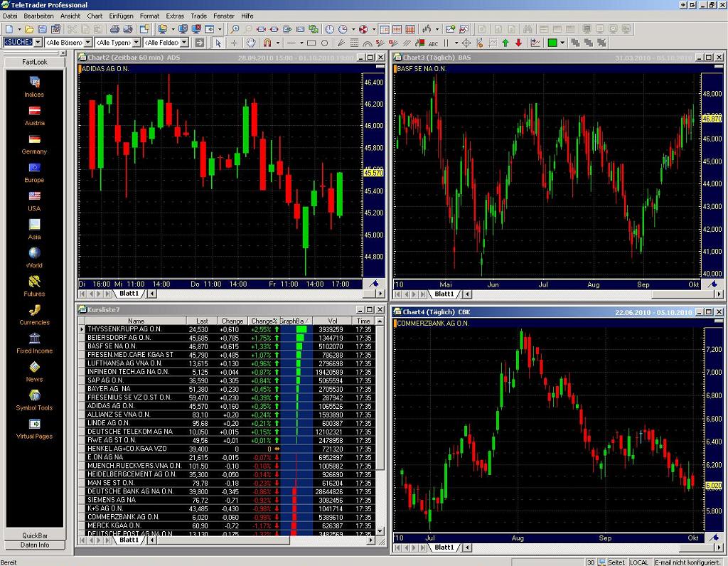
Task: Select the draw rectangle tool
Action: [x=311, y=43]
